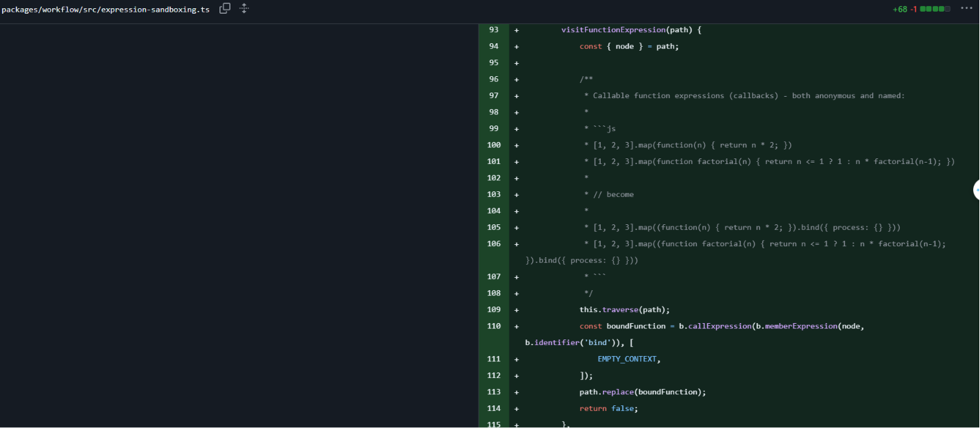Screen dimensions: 980x428
Task: Click the '```js' comment line
Action: [600, 129]
